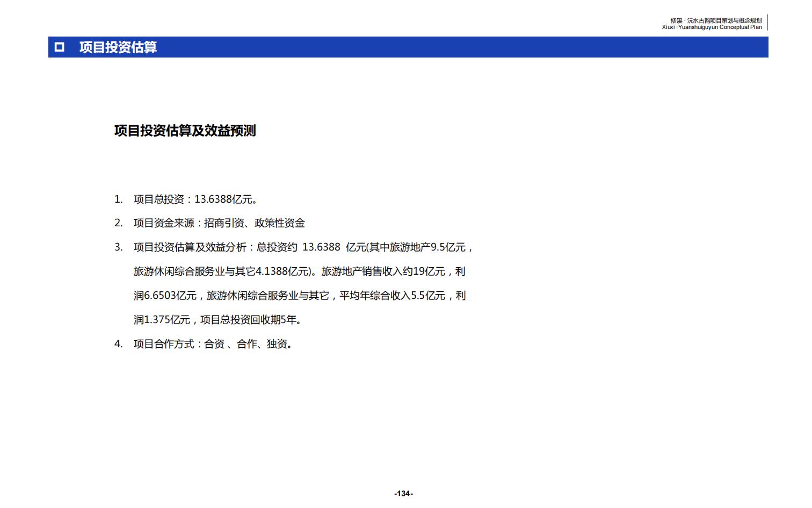Viewport: 812px width, 508px height.
Task: Select list item 项目总投资：13.6388亿元
Action: pos(197,199)
